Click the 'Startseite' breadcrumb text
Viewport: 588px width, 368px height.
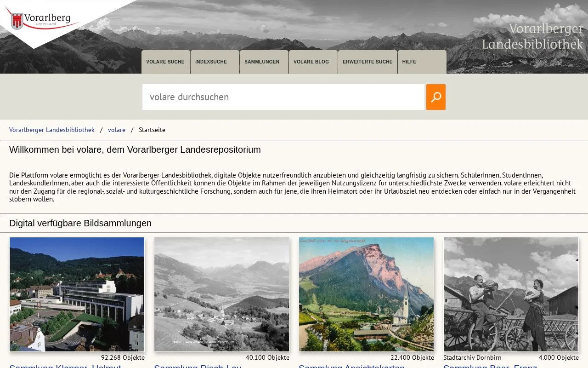(152, 130)
